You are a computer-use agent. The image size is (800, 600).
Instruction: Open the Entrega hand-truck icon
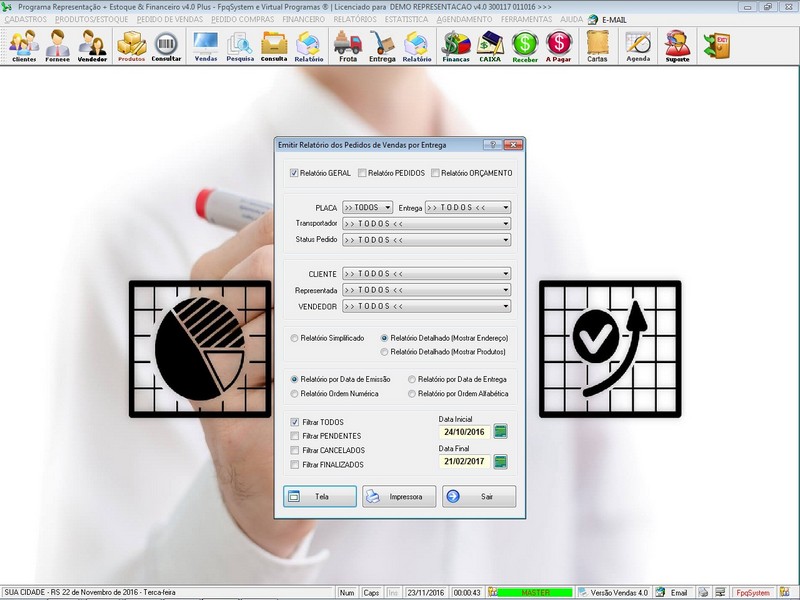click(x=382, y=46)
